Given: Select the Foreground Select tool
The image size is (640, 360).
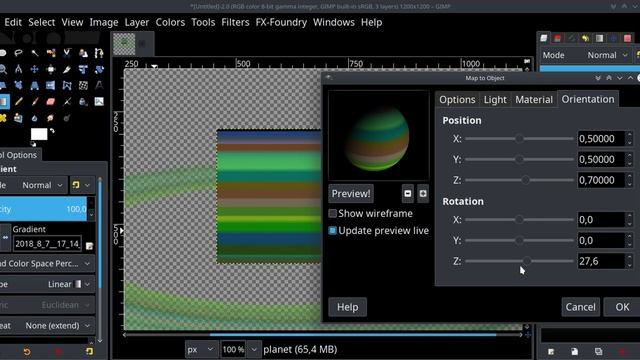Looking at the screenshot, I should (83, 53).
